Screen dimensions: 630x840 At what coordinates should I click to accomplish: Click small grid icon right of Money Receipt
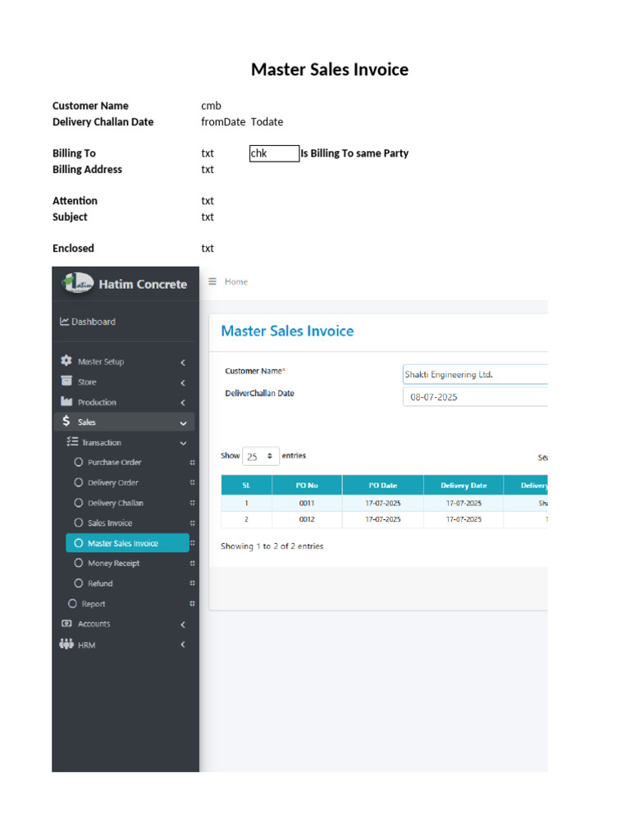(192, 563)
